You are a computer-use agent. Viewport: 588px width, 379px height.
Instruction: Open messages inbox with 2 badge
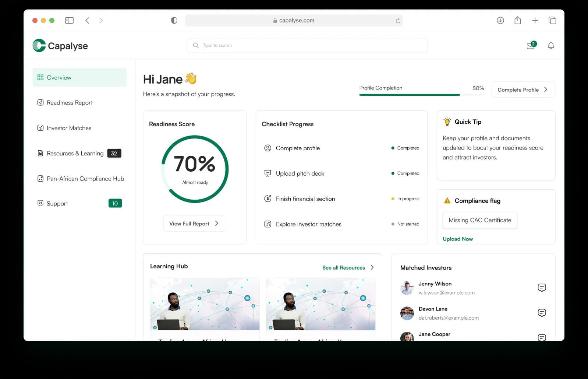tap(531, 45)
